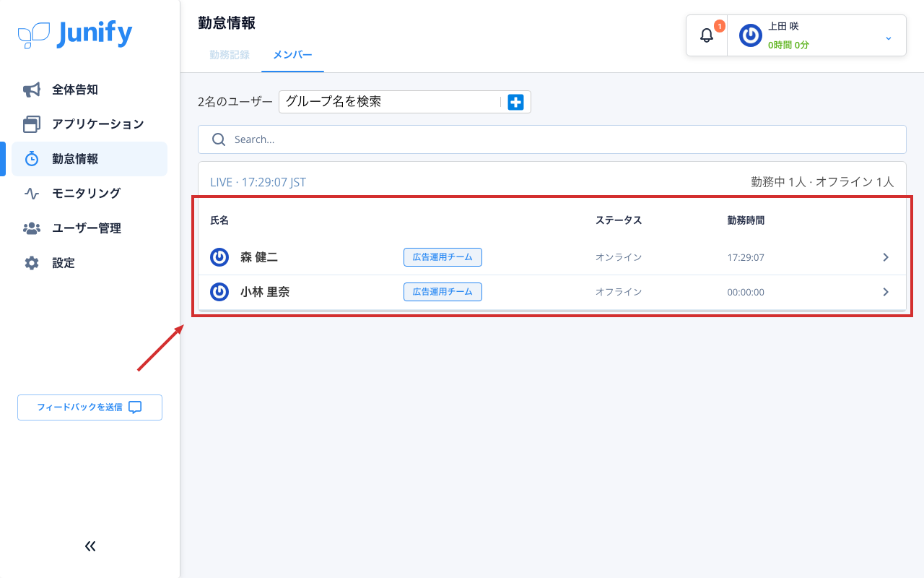
Task: Click the name 森 健二
Action: (x=259, y=257)
